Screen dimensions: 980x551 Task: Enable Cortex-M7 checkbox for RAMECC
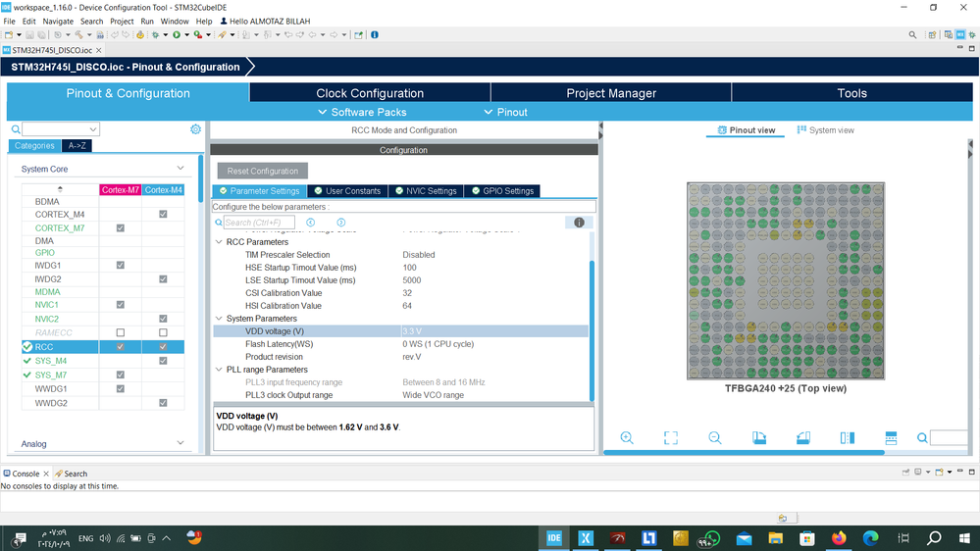click(121, 332)
